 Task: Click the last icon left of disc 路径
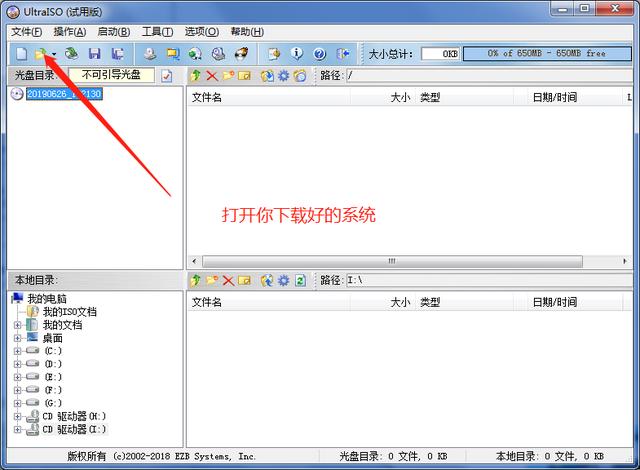pos(300,75)
